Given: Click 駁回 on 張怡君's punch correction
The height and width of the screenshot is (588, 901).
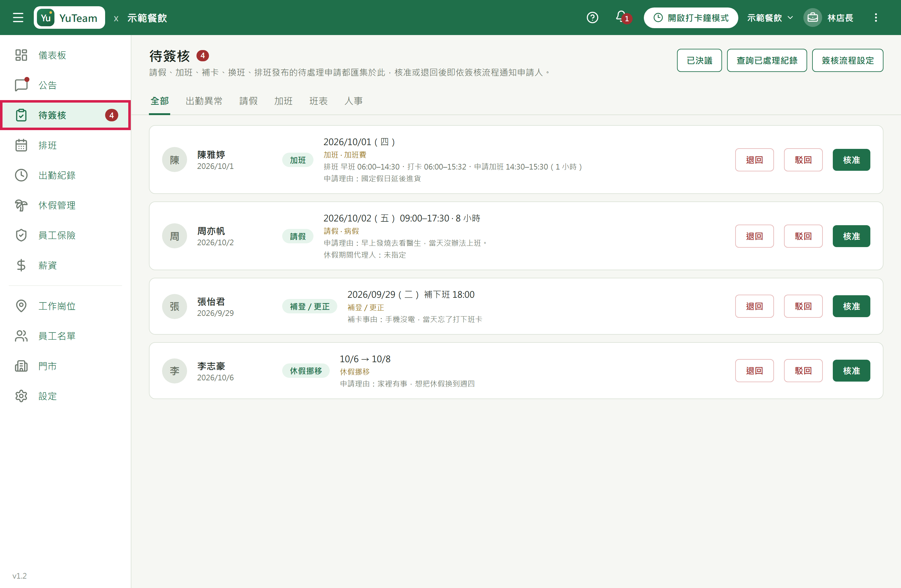Looking at the screenshot, I should (x=803, y=306).
